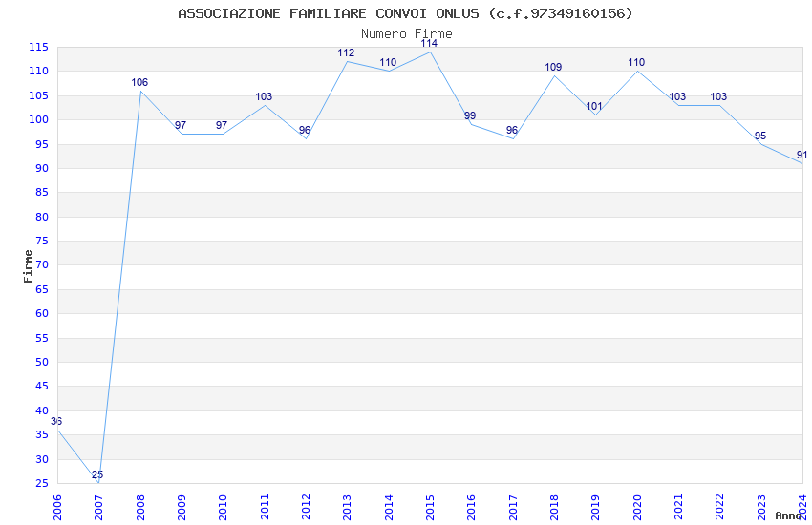
Task: Select the data point labeled 106
Action: tap(139, 82)
